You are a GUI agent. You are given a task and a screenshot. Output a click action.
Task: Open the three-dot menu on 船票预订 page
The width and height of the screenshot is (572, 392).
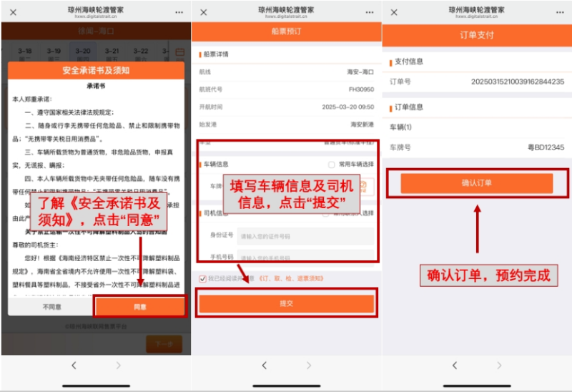tap(369, 12)
